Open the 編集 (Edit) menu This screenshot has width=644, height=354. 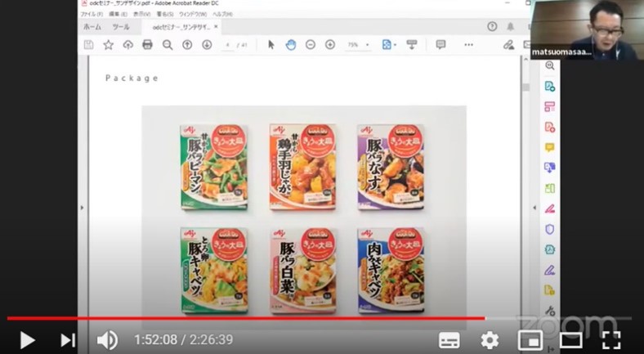click(119, 14)
